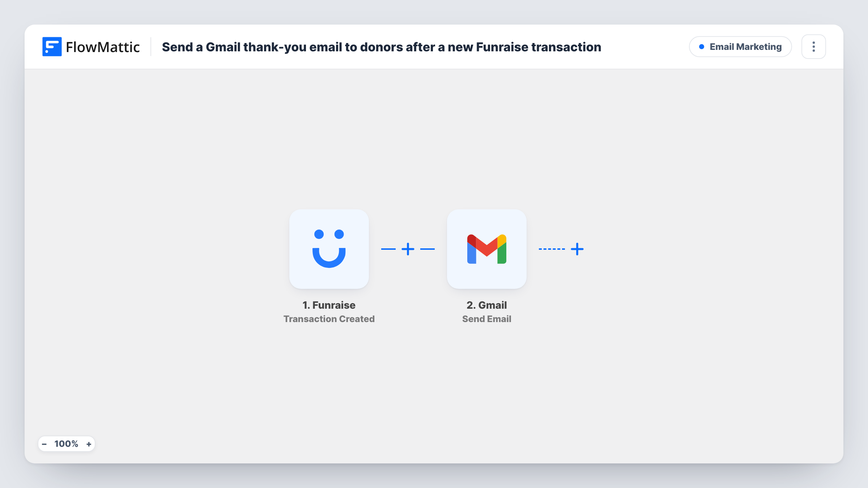Select the 'Transaction Created' trigger label

pyautogui.click(x=329, y=319)
